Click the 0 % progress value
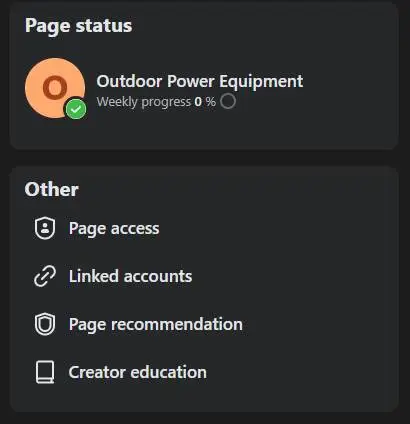Image resolution: width=410 pixels, height=424 pixels. (205, 102)
